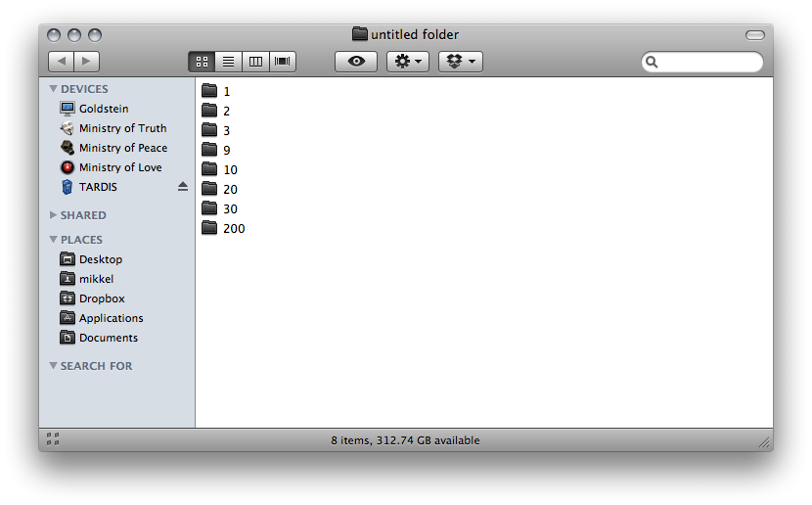812x505 pixels.
Task: Select the folder icon named 3
Action: click(x=209, y=129)
